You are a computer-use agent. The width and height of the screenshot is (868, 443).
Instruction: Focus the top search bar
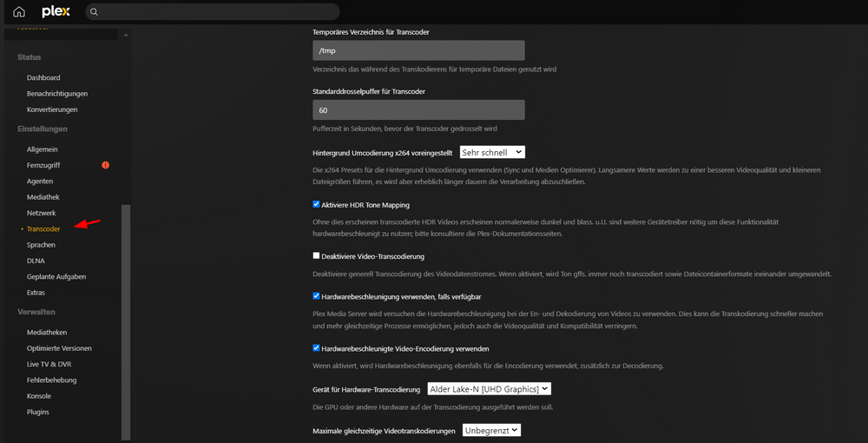(213, 11)
